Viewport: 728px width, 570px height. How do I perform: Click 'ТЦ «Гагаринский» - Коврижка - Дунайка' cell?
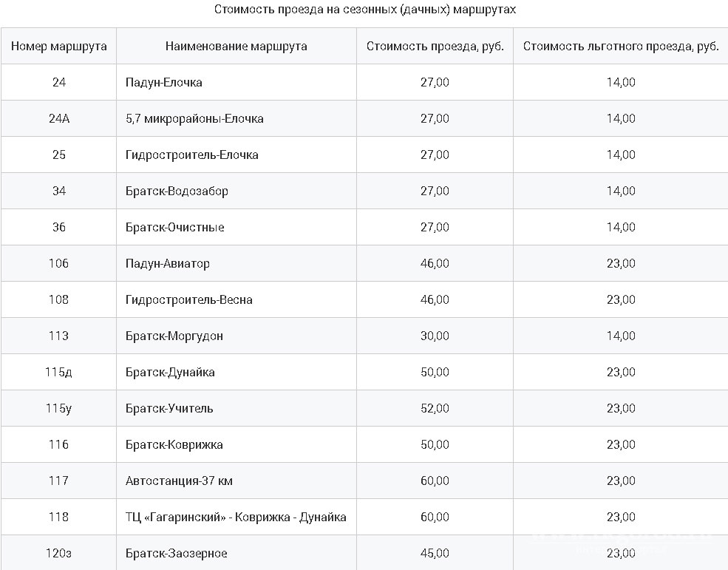click(x=236, y=517)
